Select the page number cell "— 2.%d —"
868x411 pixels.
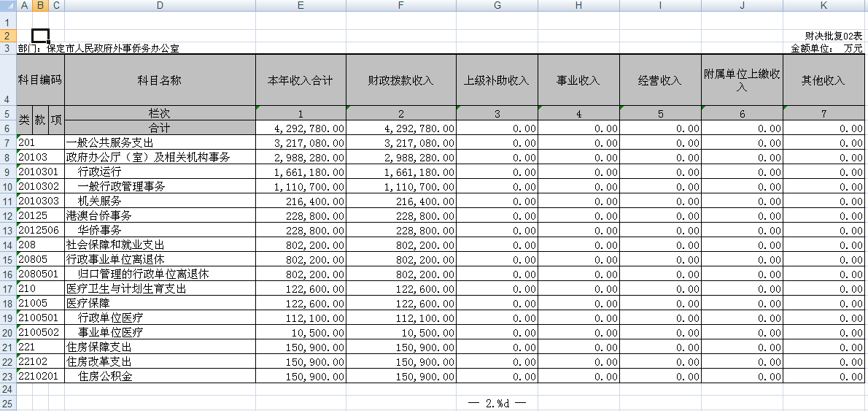coord(496,403)
